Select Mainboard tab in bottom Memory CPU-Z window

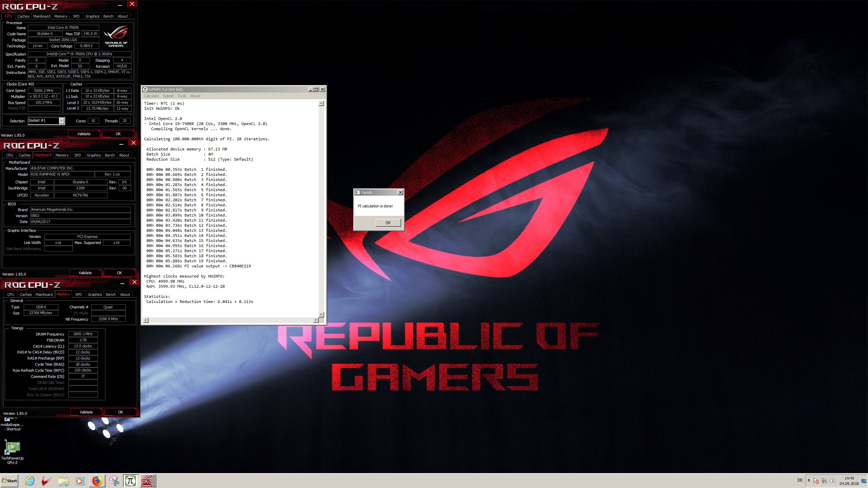coord(44,294)
